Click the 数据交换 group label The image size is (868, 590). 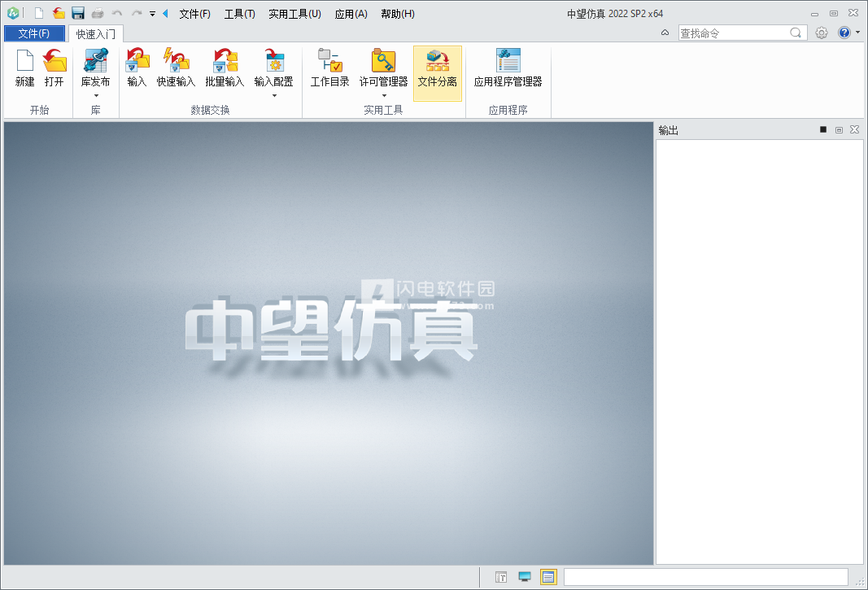(211, 110)
